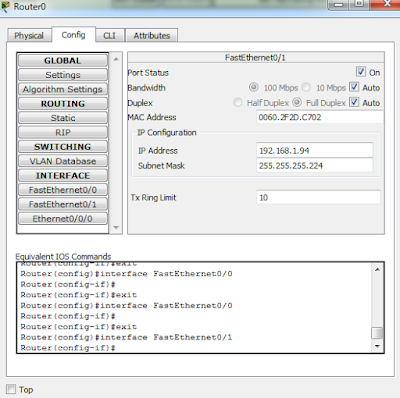Click the ROUTING section header
Image resolution: width=400 pixels, height=398 pixels.
pos(63,104)
